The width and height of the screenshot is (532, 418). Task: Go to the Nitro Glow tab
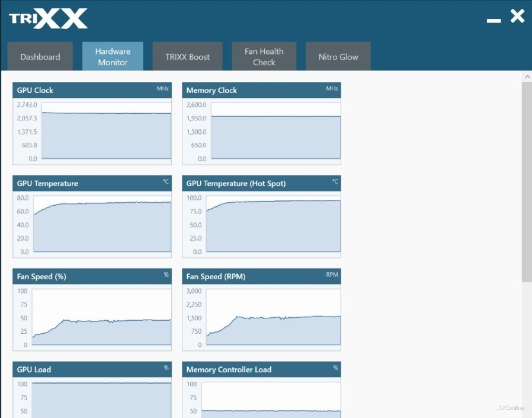338,56
